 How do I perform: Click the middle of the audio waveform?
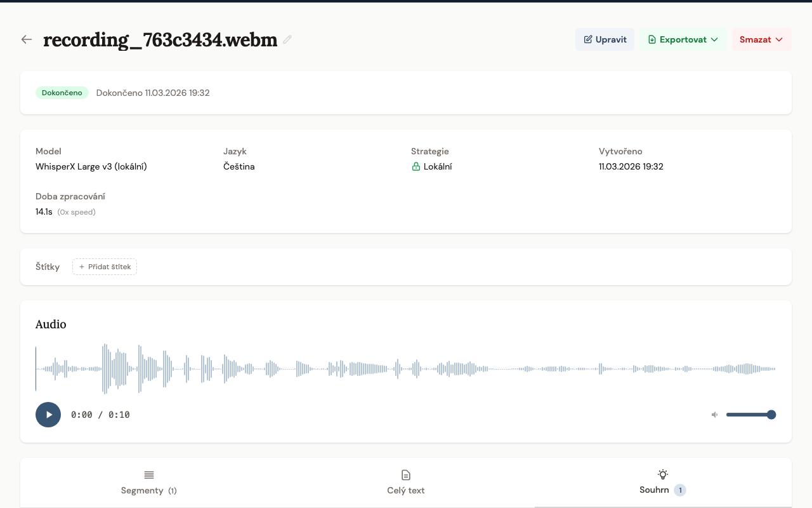pyautogui.click(x=406, y=369)
